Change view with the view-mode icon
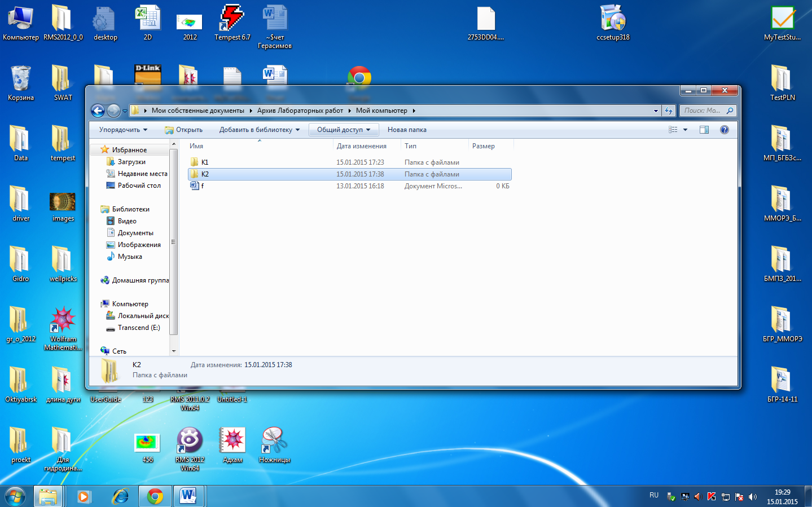The width and height of the screenshot is (812, 507). (x=673, y=130)
